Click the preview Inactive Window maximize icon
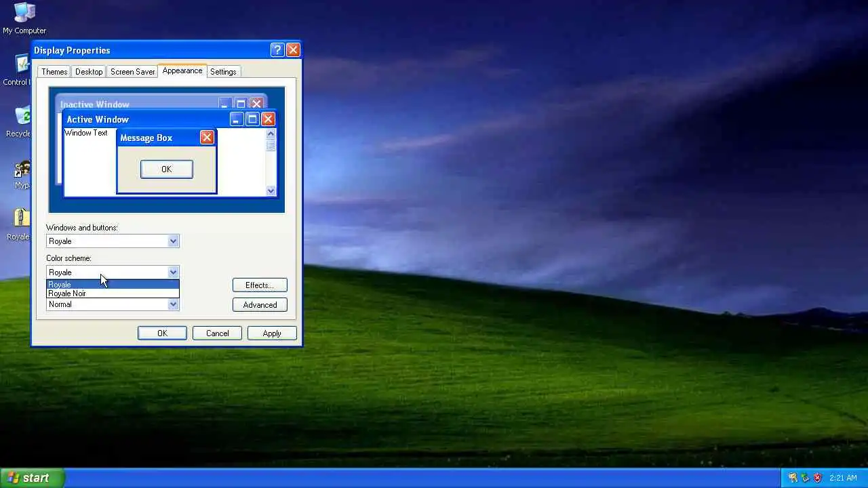 (241, 104)
